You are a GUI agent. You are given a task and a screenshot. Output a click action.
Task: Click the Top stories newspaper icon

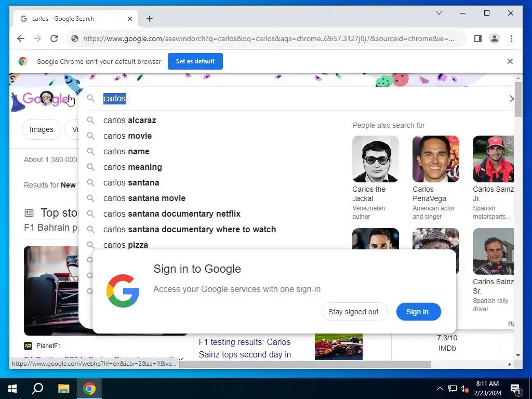29,213
